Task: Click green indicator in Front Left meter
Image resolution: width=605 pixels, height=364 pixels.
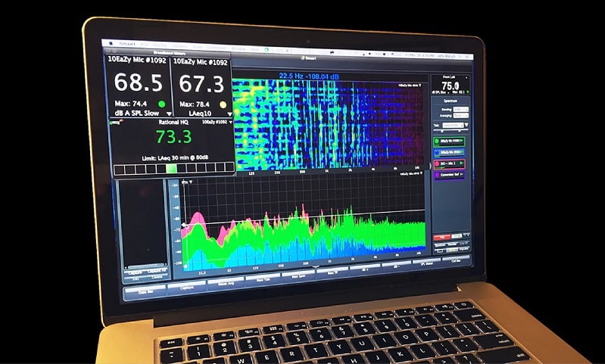Action: pyautogui.click(x=468, y=92)
